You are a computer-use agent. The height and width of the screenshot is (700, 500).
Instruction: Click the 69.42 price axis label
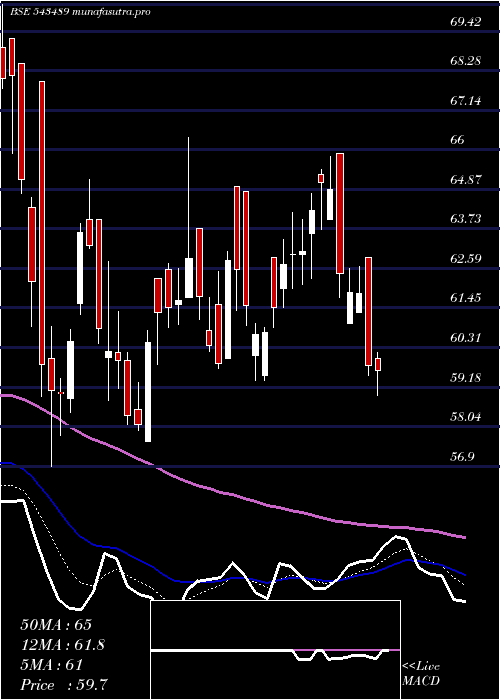click(x=466, y=21)
